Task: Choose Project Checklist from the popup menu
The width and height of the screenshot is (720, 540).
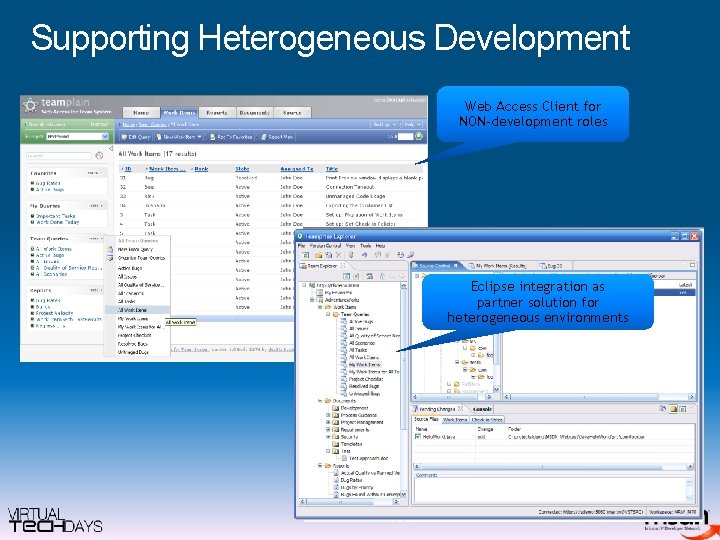Action: pyautogui.click(x=135, y=335)
